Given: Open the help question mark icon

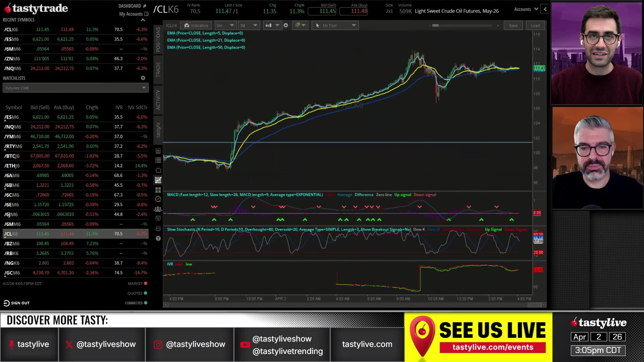Looking at the screenshot, I should click(x=158, y=239).
